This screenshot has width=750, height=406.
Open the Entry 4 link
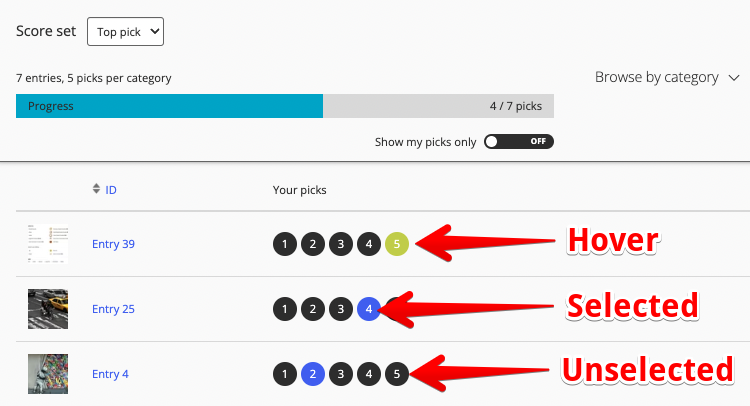click(110, 374)
